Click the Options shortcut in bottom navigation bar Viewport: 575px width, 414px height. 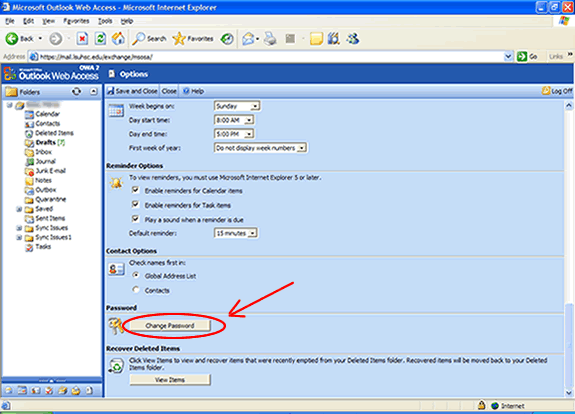coord(89,391)
